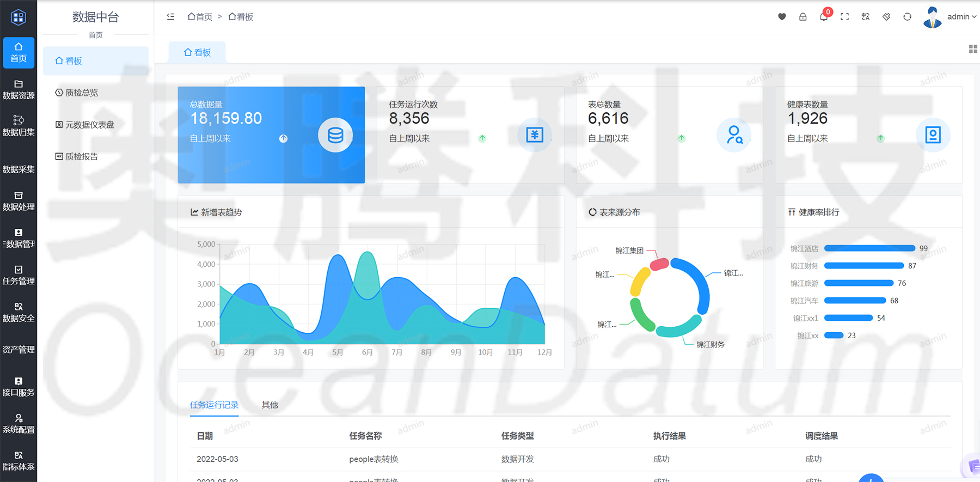Viewport: 980px width, 482px height.
Task: Open the 任务管理 section
Action: (19, 276)
